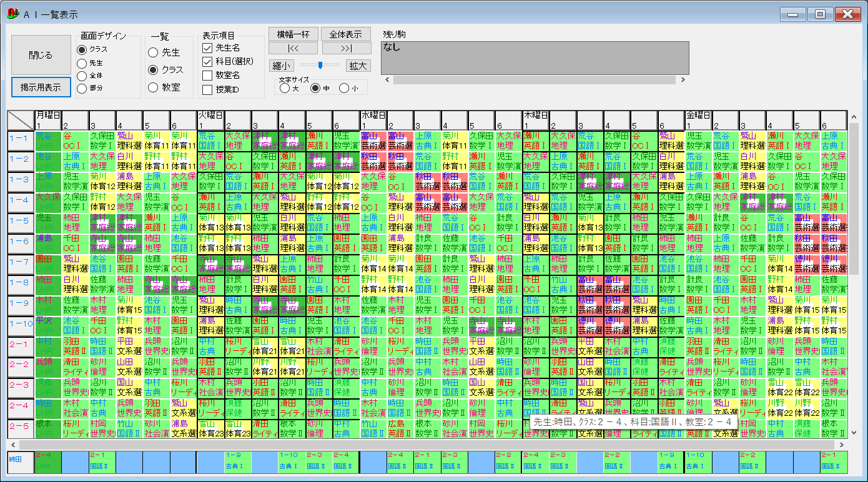Click 拡大 to zoom in
This screenshot has width=868, height=482.
358,66
